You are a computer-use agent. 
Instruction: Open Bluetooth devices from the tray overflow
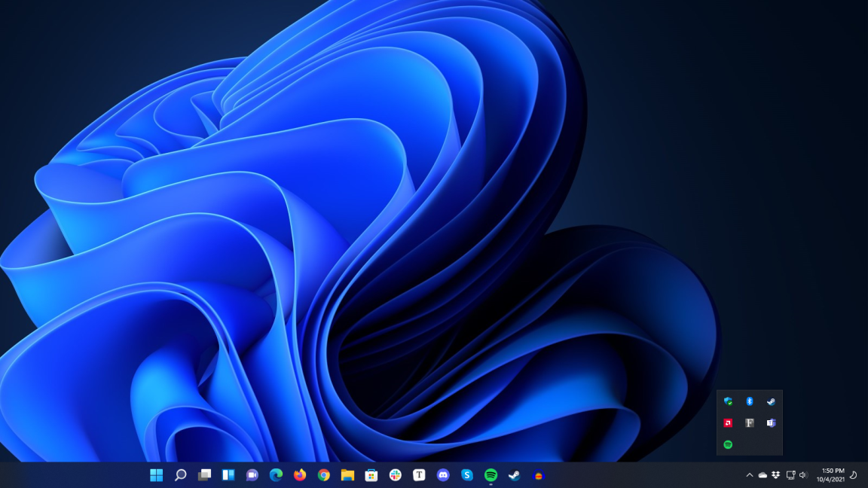750,401
